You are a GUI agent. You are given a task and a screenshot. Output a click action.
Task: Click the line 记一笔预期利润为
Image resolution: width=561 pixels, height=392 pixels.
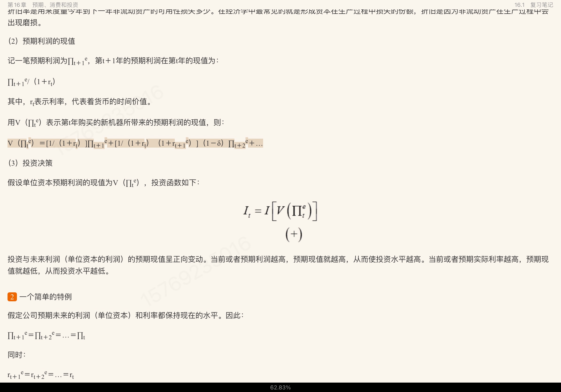(x=113, y=61)
